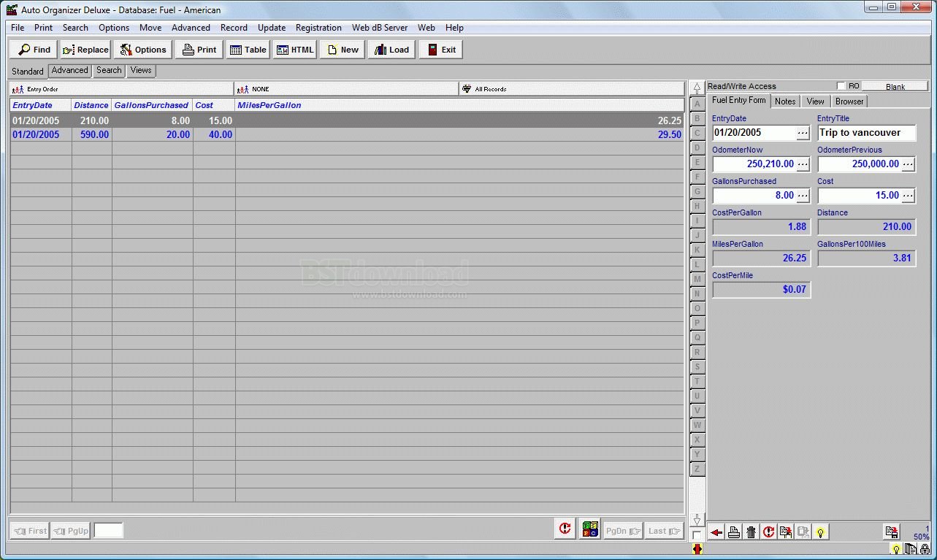The image size is (937, 560).
Task: Switch to the Views tab
Action: [141, 71]
